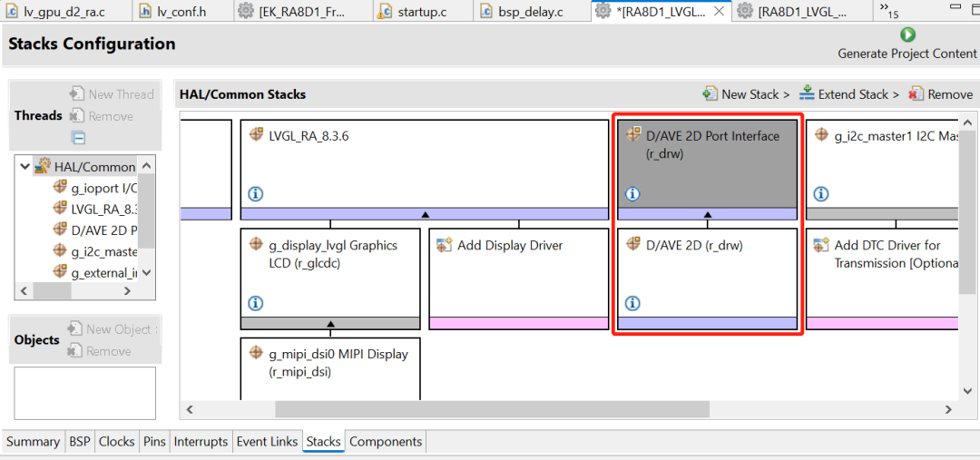Click threads tree scroll right arrow

point(128,290)
